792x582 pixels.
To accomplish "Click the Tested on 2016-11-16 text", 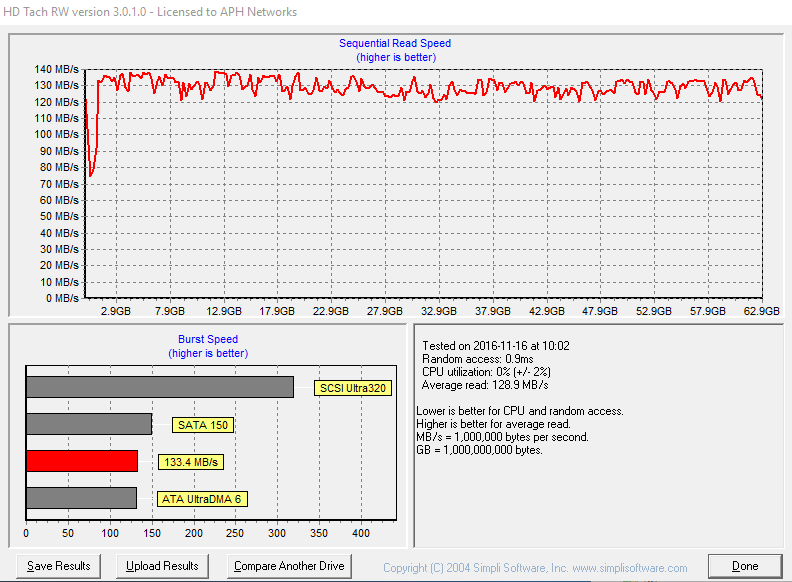I will tap(483, 346).
